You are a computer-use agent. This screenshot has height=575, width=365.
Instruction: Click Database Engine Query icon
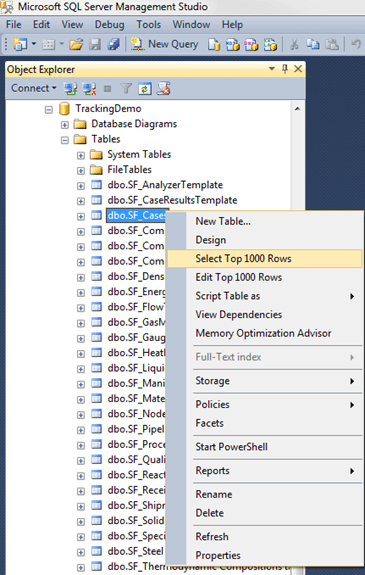214,45
